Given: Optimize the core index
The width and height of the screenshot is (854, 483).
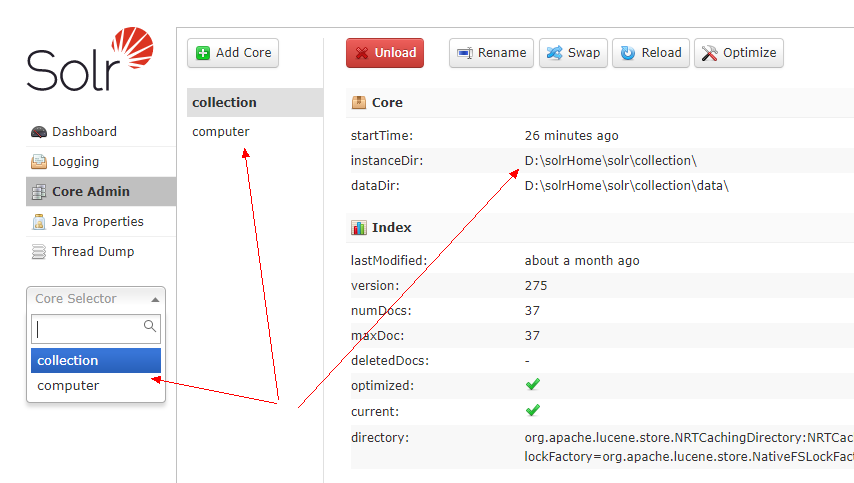Looking at the screenshot, I should (739, 53).
